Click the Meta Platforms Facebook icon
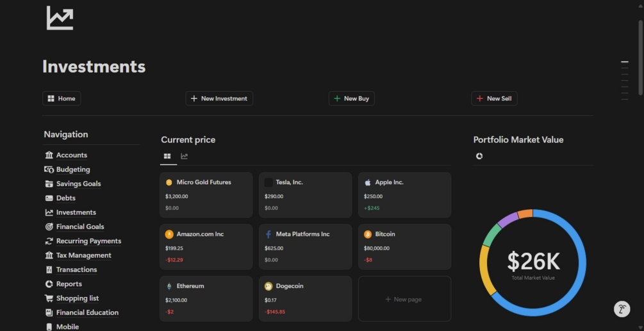The width and height of the screenshot is (644, 331). pos(268,234)
